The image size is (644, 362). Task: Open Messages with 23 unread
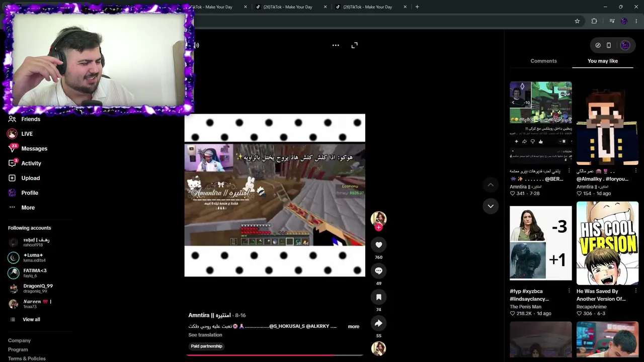[x=28, y=148]
